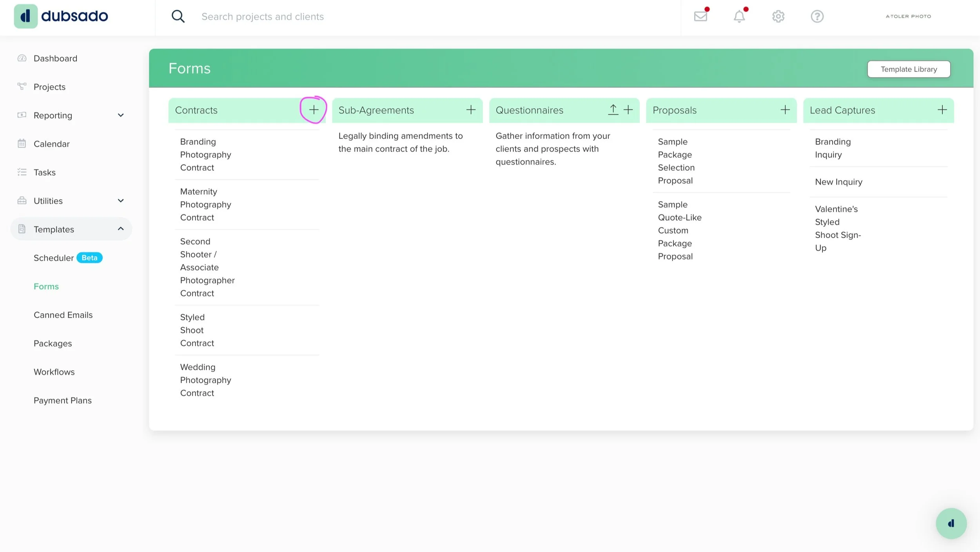Click the plus icon in the Sub-Agreements header
Viewport: 980px width, 552px height.
click(471, 110)
